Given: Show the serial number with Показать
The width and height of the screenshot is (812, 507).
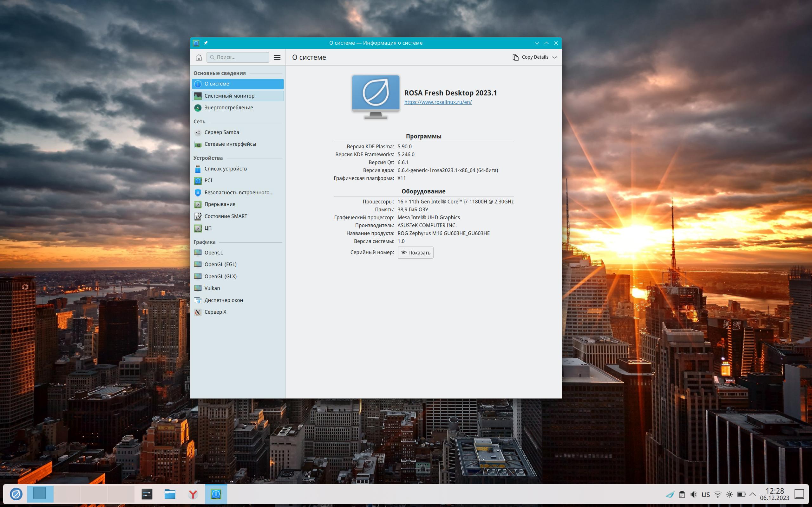Looking at the screenshot, I should (x=416, y=253).
